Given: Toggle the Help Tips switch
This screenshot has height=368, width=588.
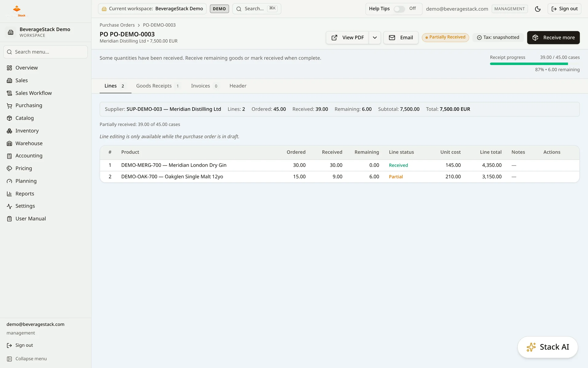Looking at the screenshot, I should (x=399, y=9).
